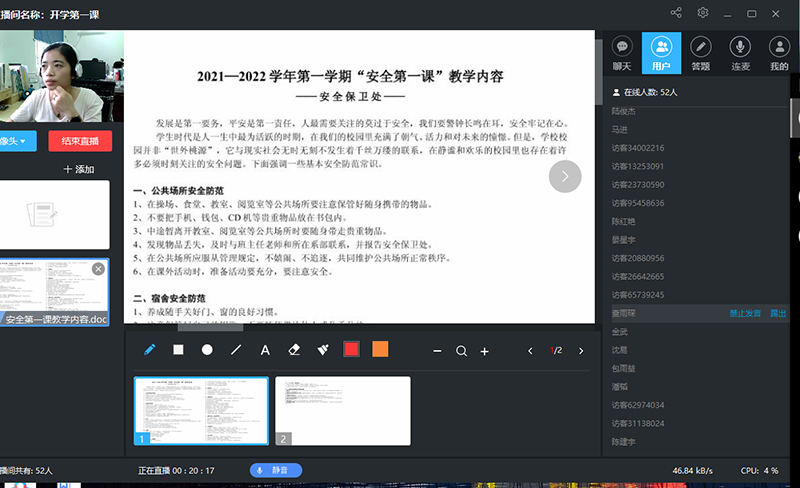
Task: Click the 结束直播 end broadcast button
Action: pyautogui.click(x=80, y=141)
